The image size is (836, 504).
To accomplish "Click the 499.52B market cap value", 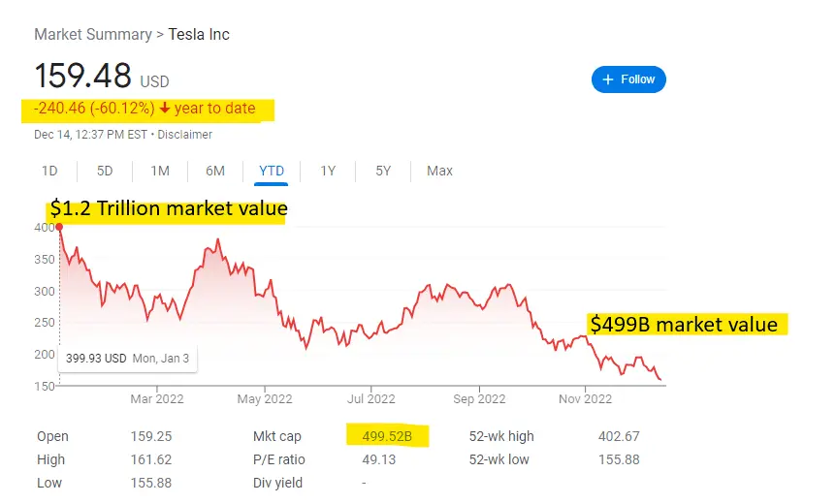I will pos(387,436).
